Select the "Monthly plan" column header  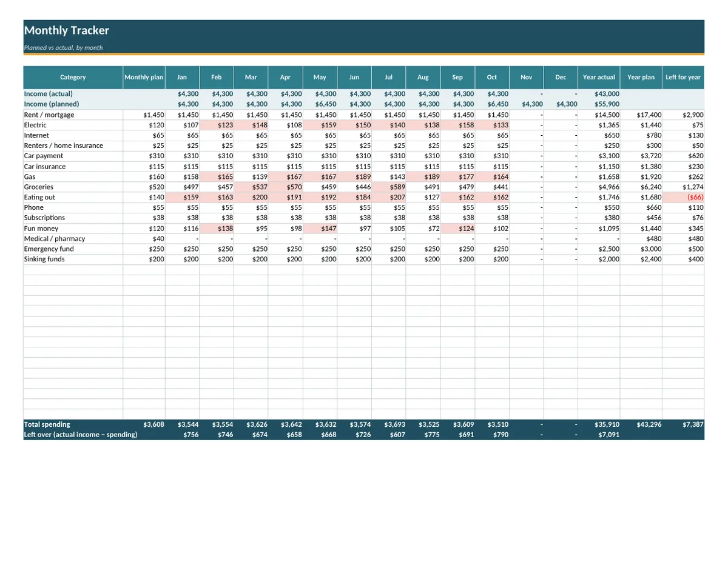click(144, 77)
